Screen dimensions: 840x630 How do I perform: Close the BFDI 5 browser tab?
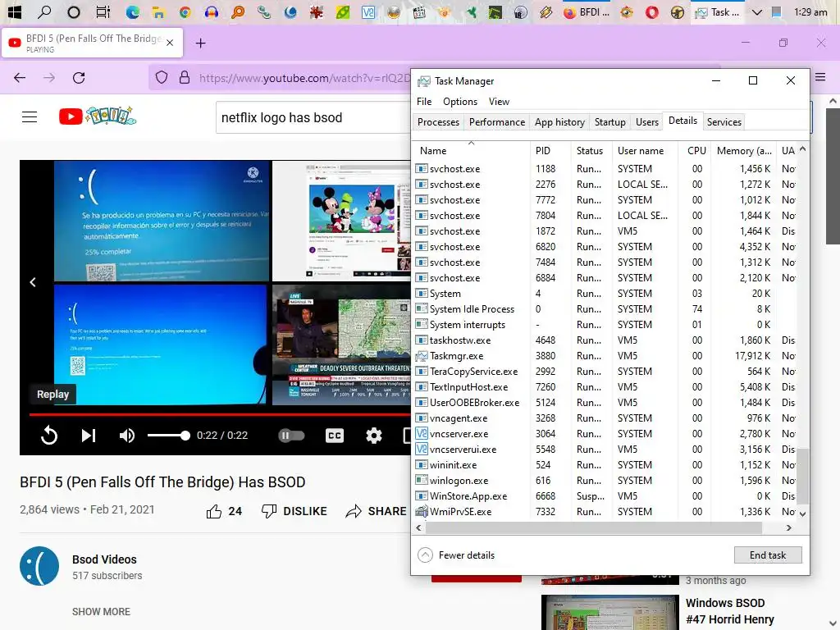click(170, 43)
